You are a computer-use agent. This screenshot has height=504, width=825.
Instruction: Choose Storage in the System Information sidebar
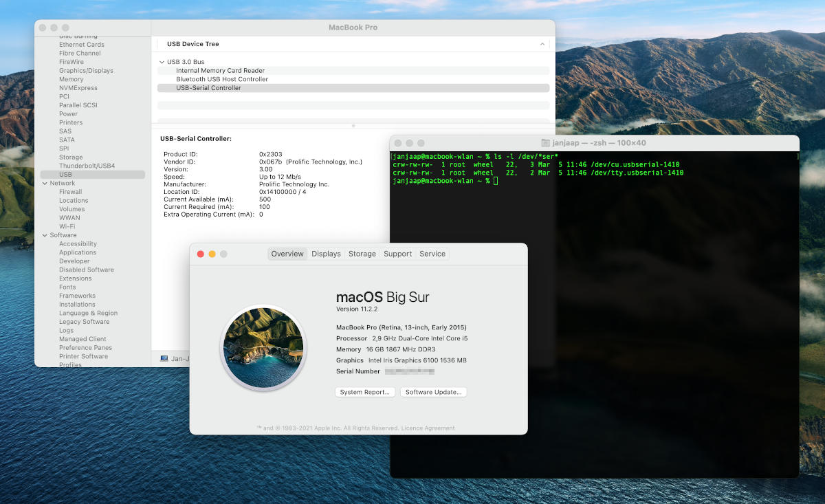click(x=71, y=157)
